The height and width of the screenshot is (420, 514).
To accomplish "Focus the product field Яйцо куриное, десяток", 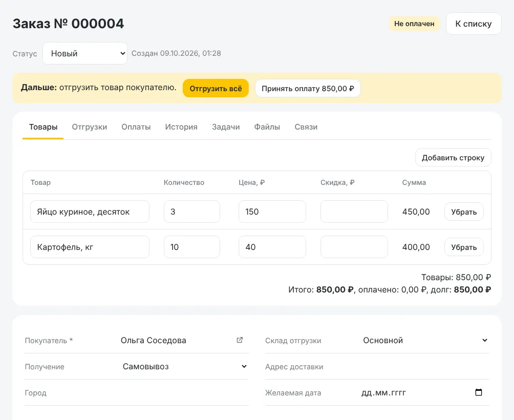I will pyautogui.click(x=90, y=212).
